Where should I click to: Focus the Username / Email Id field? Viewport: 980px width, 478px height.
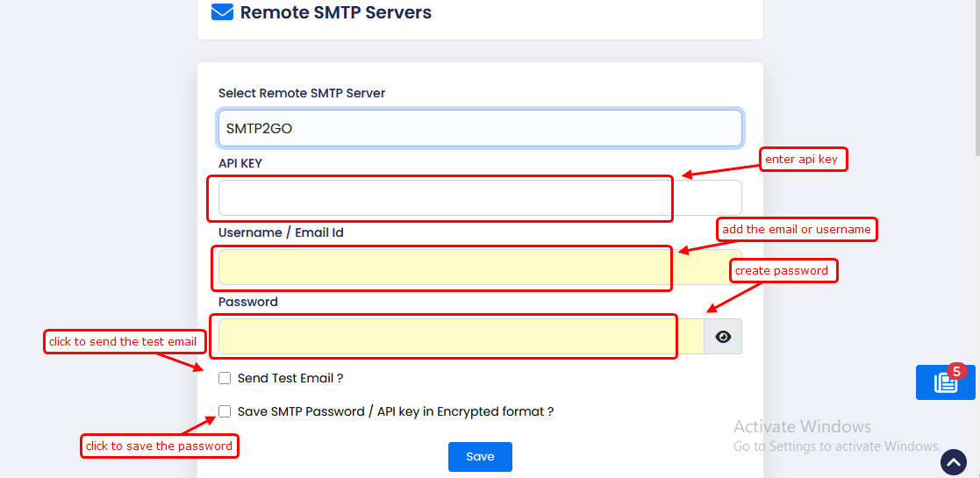coord(480,268)
